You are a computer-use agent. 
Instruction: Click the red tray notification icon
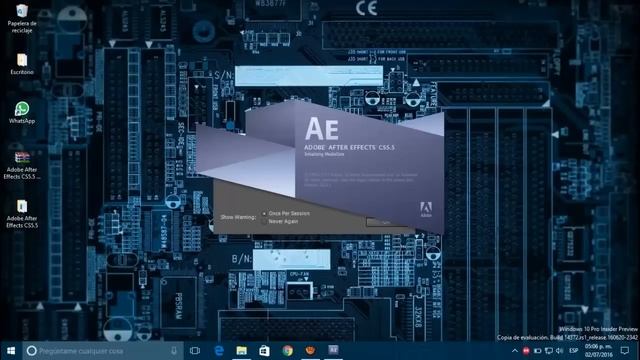[526, 351]
